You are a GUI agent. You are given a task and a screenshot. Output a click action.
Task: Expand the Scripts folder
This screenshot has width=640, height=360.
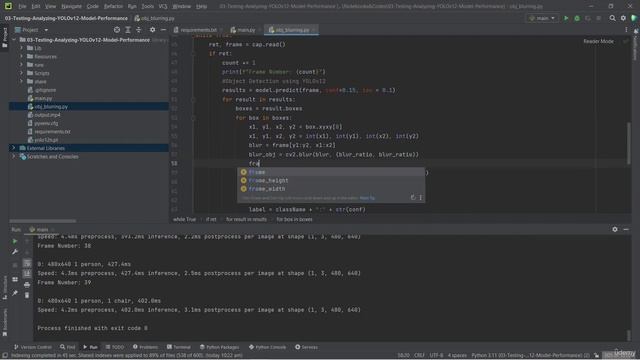21,73
